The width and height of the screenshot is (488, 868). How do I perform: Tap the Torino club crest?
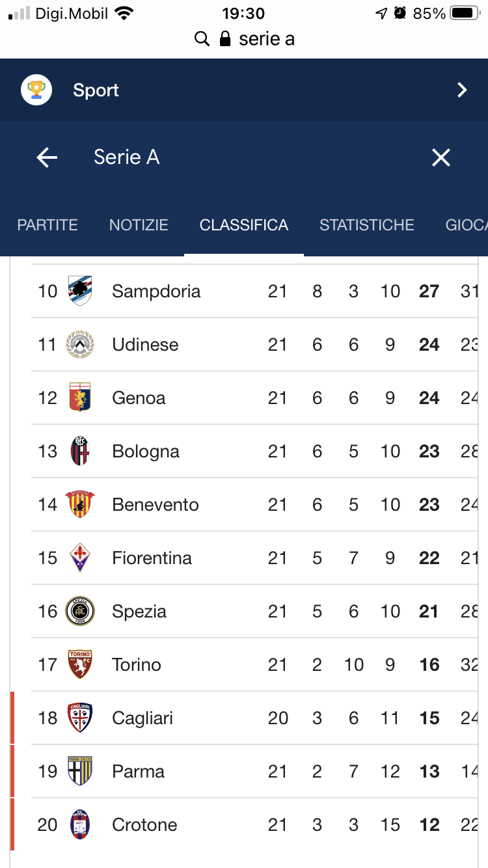[x=80, y=664]
